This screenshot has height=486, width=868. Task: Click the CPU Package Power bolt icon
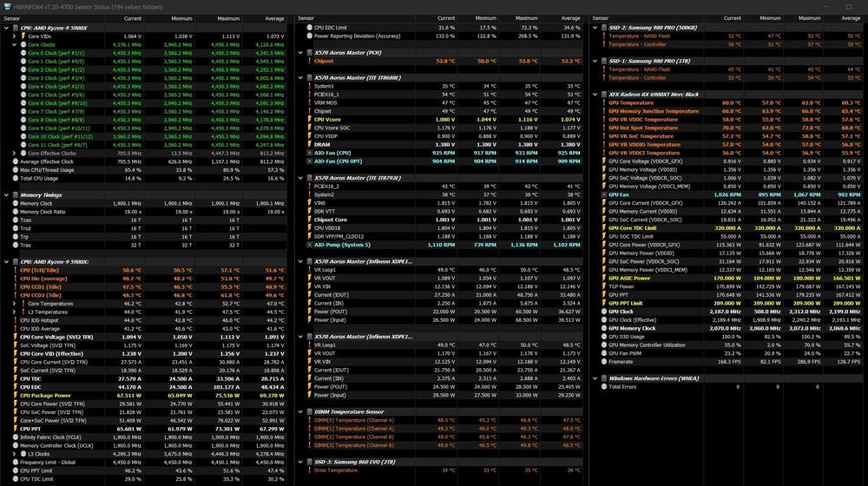tap(14, 396)
